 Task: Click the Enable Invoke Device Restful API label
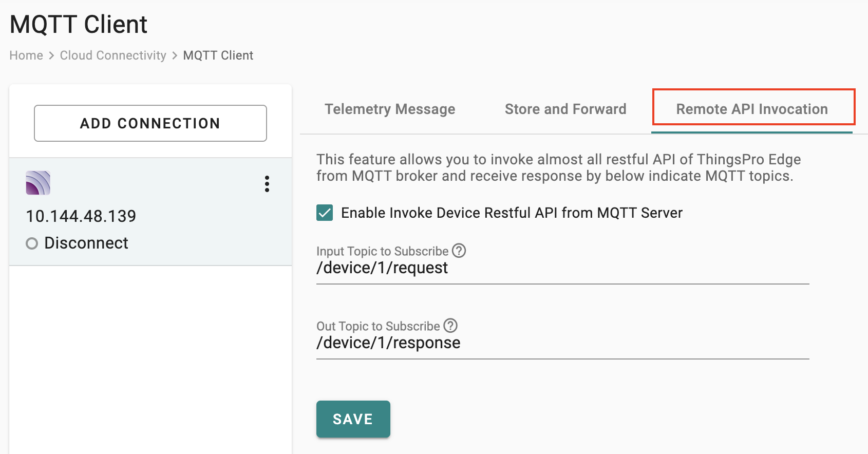point(512,213)
